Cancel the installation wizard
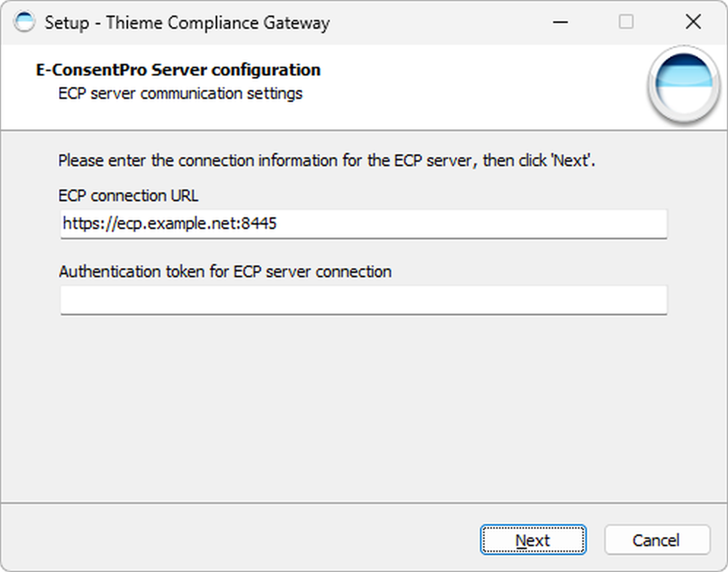 (657, 540)
